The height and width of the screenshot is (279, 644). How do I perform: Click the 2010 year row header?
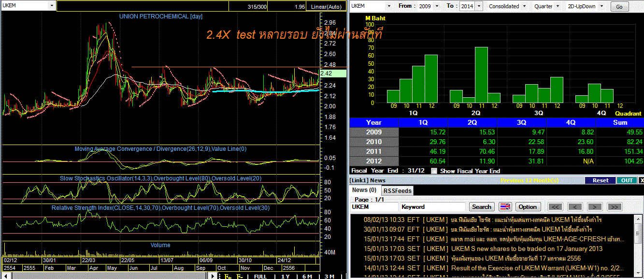(374, 142)
